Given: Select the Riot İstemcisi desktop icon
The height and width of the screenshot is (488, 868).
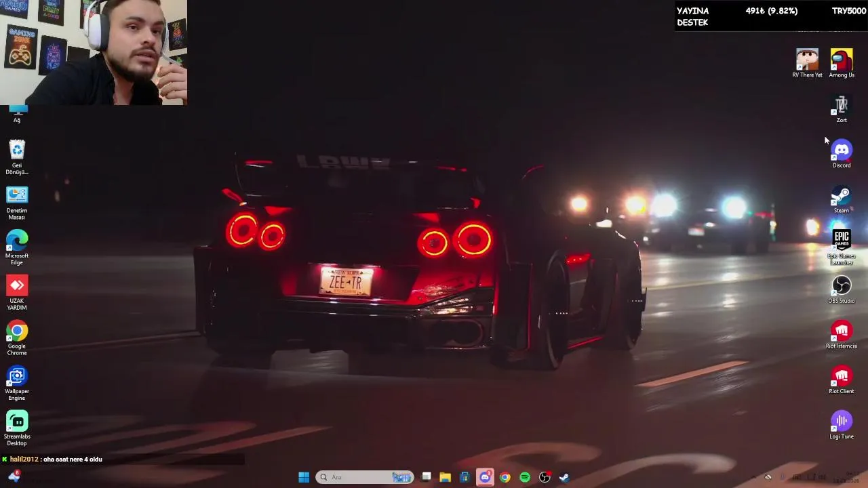Looking at the screenshot, I should [842, 335].
